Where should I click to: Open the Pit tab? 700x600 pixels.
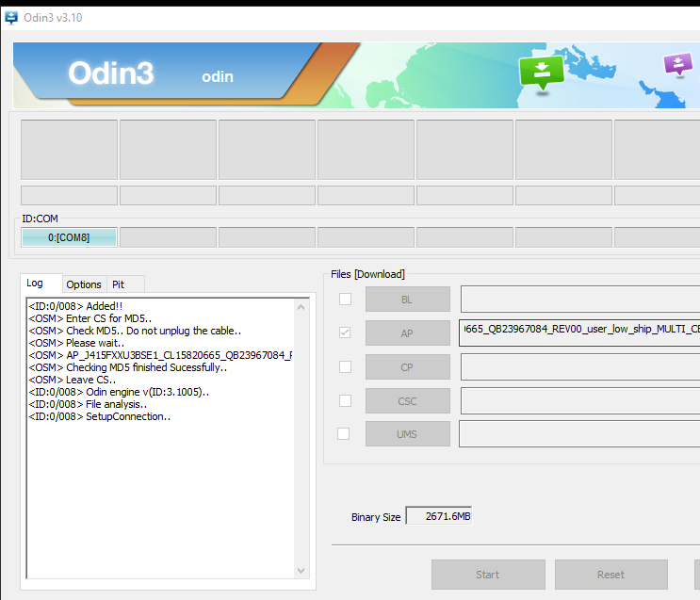(126, 284)
